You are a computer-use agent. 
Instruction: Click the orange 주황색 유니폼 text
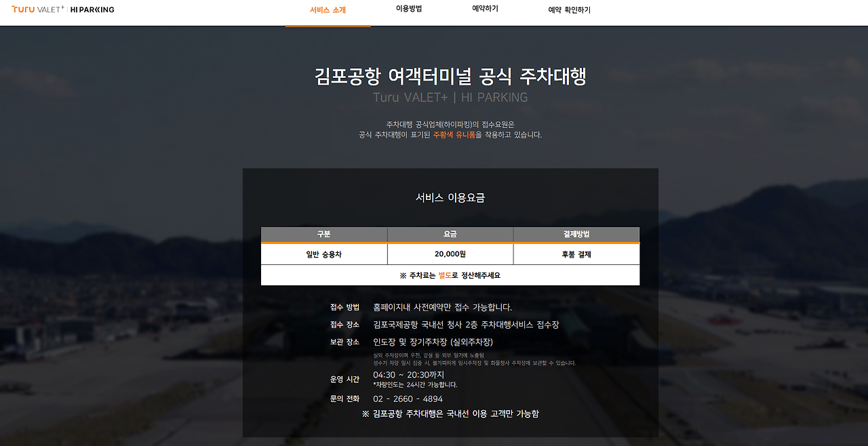click(x=454, y=135)
